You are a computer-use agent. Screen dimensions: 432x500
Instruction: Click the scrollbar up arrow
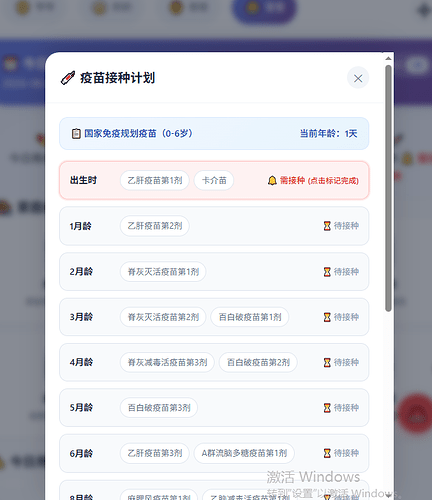(388, 59)
